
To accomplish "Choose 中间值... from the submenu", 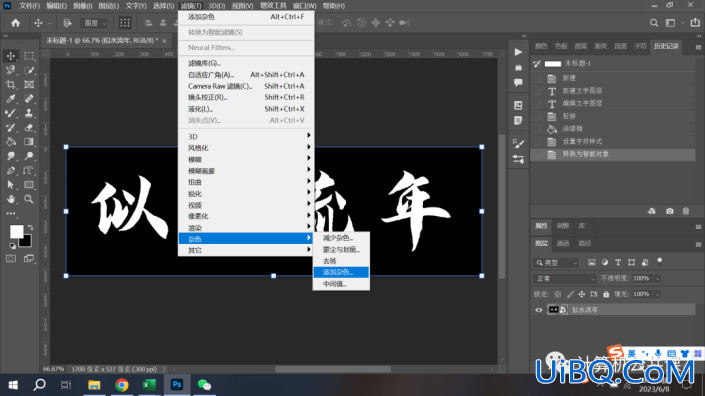I will [341, 284].
